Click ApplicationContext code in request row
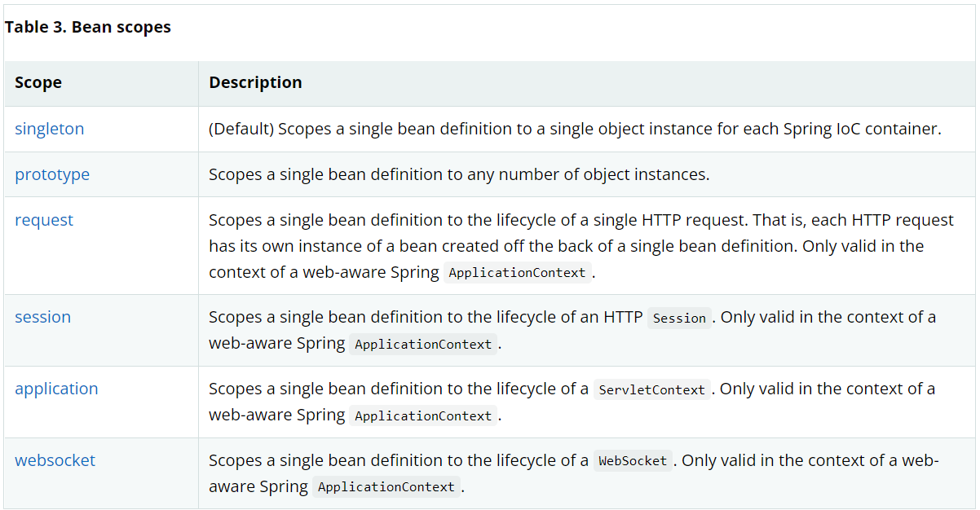This screenshot has width=980, height=510. tap(518, 273)
